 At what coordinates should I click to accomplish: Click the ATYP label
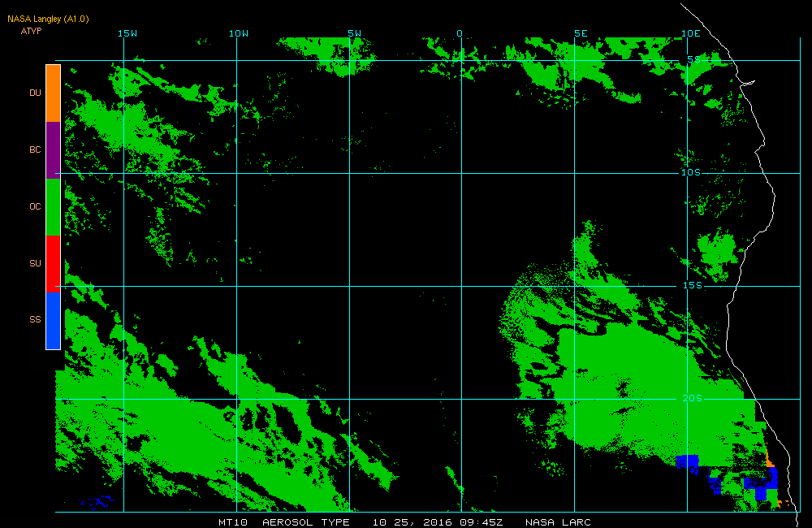coord(31,31)
